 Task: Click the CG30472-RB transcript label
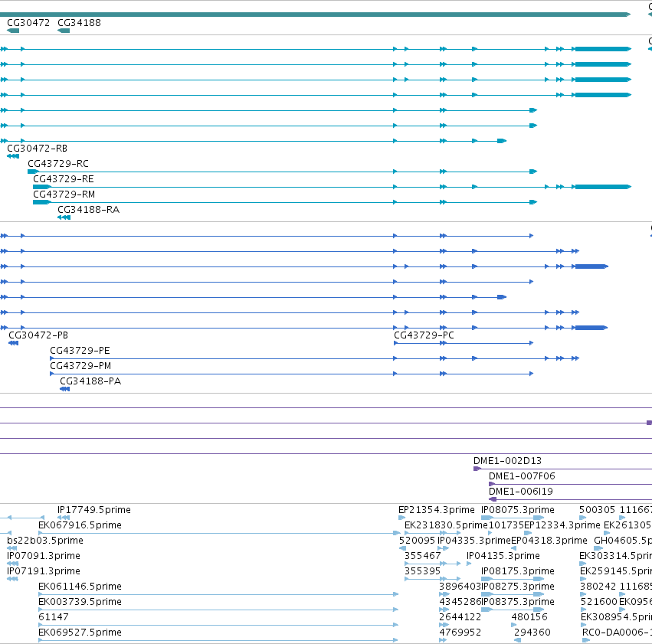pos(37,149)
